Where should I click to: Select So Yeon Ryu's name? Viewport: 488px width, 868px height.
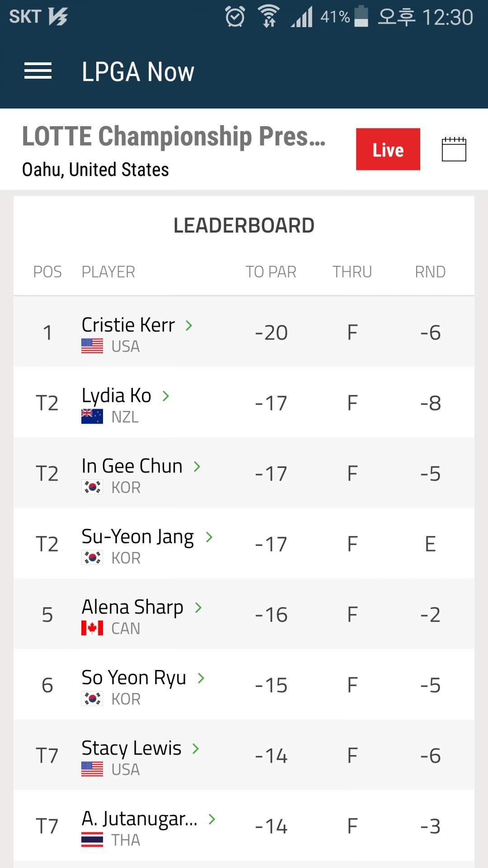point(134,678)
